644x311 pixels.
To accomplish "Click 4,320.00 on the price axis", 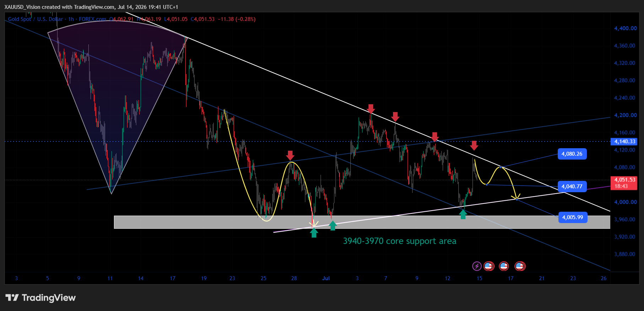I will point(625,63).
